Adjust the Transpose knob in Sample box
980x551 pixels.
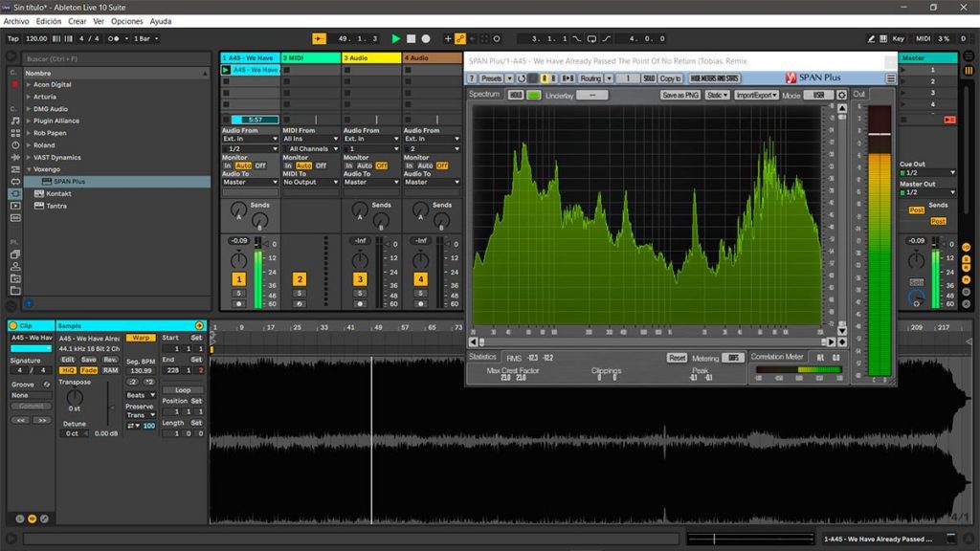pos(75,397)
